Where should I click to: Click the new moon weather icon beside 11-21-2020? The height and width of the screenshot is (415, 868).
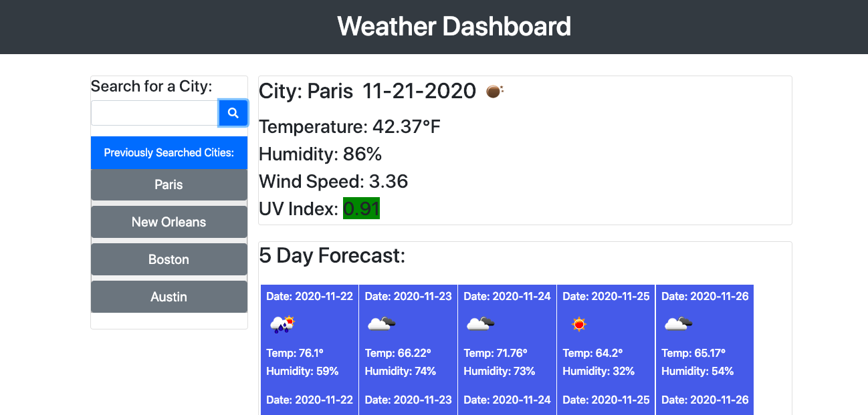tap(494, 90)
